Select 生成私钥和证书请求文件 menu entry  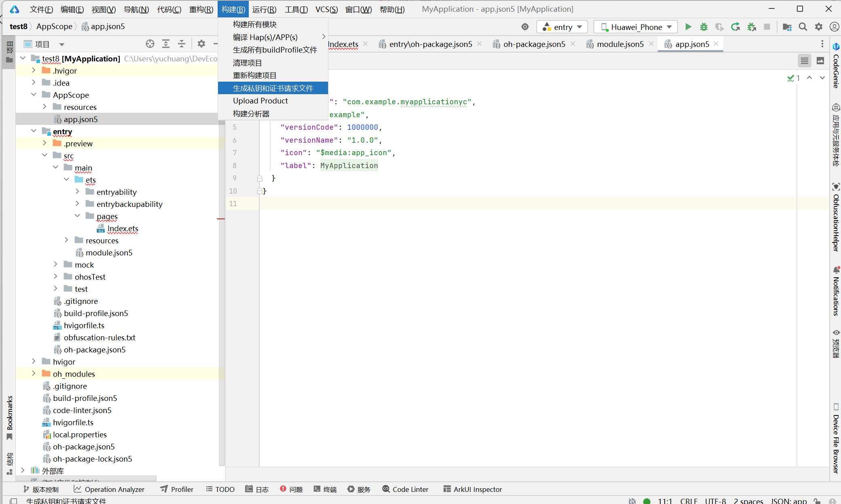tap(273, 88)
